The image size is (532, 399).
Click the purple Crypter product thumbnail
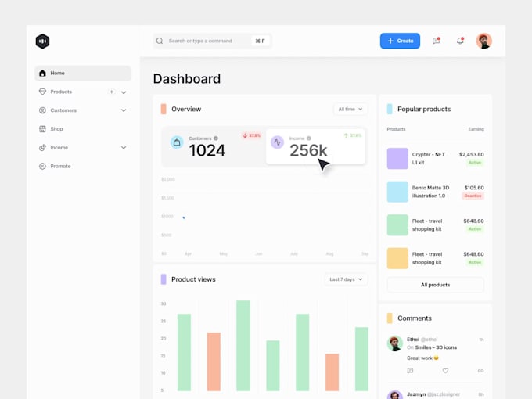coord(397,159)
